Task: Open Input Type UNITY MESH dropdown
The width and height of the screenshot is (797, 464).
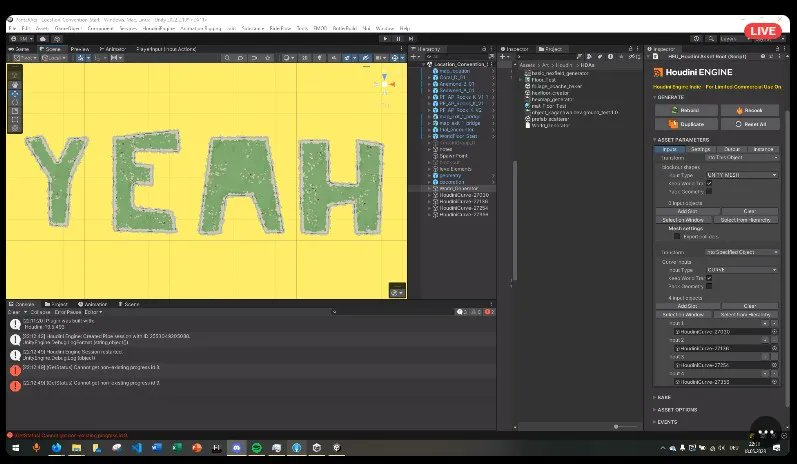Action: click(x=742, y=175)
